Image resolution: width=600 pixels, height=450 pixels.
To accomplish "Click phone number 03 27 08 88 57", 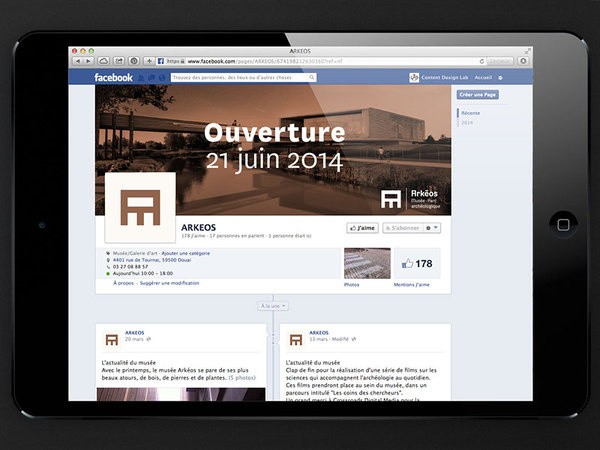I will coord(130,267).
